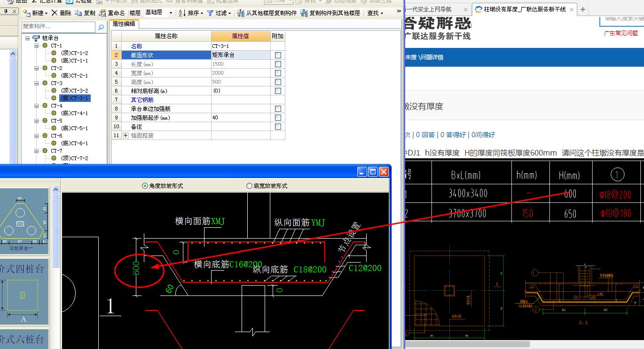
Task: Toggle 附加 checkbox for 承台单边加强筋 row
Action: point(278,109)
